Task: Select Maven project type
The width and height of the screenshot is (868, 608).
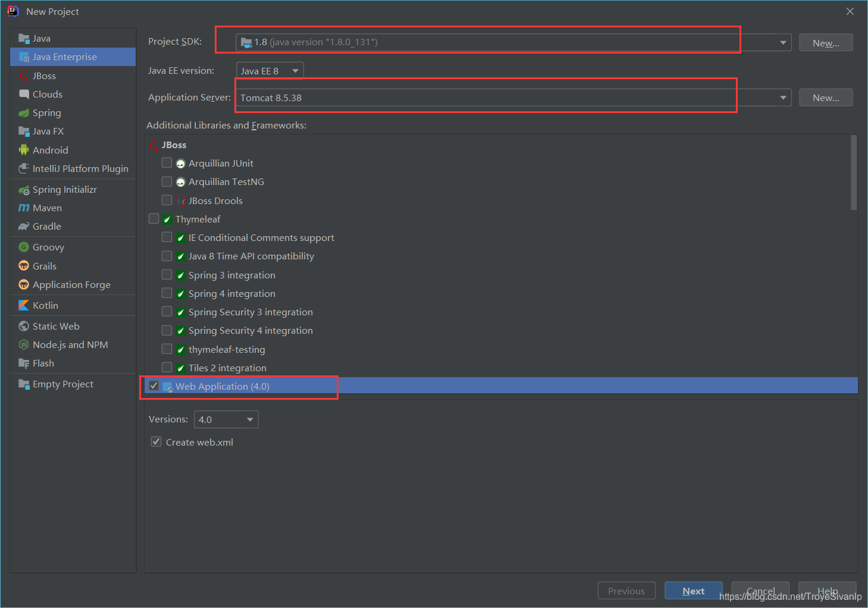Action: pyautogui.click(x=73, y=208)
